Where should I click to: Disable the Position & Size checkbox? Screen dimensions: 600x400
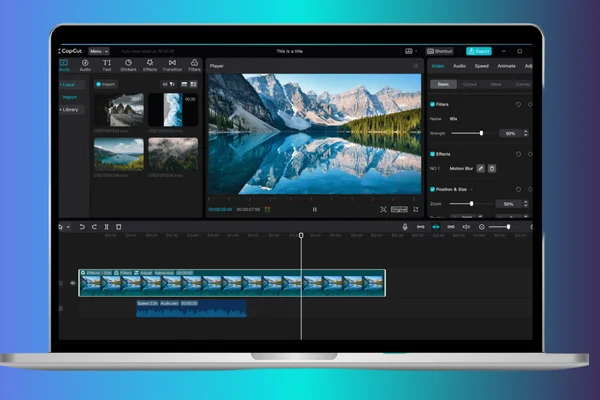[432, 189]
